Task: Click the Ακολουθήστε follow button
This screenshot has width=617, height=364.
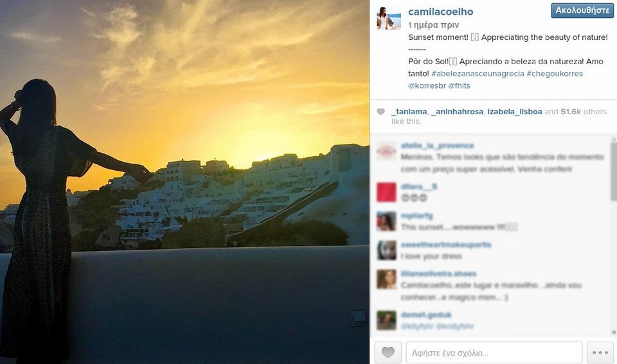Action: (x=582, y=11)
